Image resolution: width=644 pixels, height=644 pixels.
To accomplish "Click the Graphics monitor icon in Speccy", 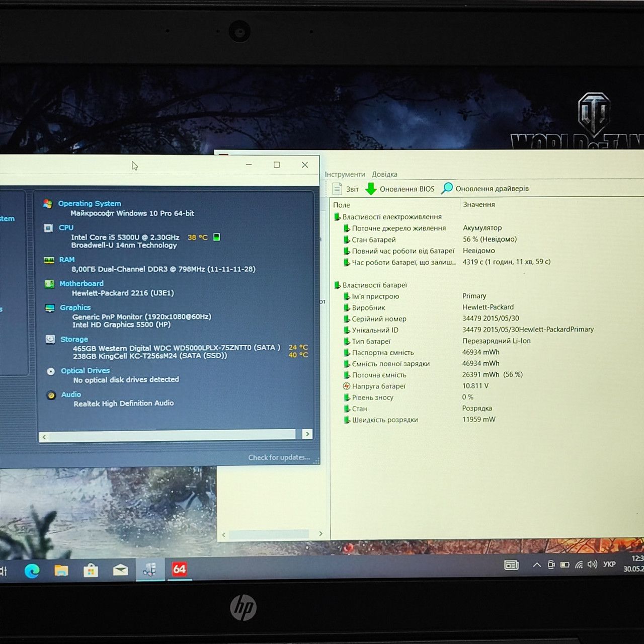I will point(50,308).
